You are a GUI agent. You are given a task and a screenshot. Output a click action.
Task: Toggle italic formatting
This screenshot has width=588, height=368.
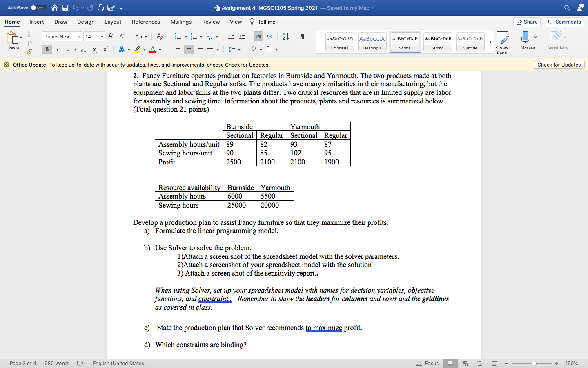tap(57, 49)
